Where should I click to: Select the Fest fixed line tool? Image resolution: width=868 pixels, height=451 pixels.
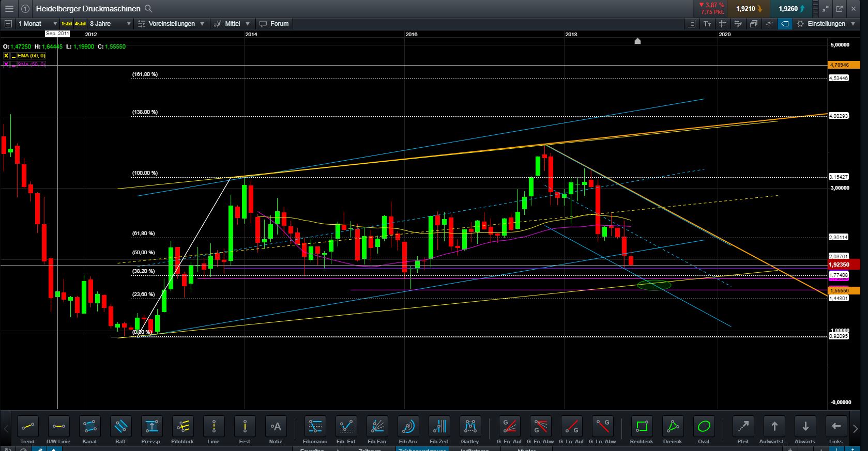[x=245, y=427]
